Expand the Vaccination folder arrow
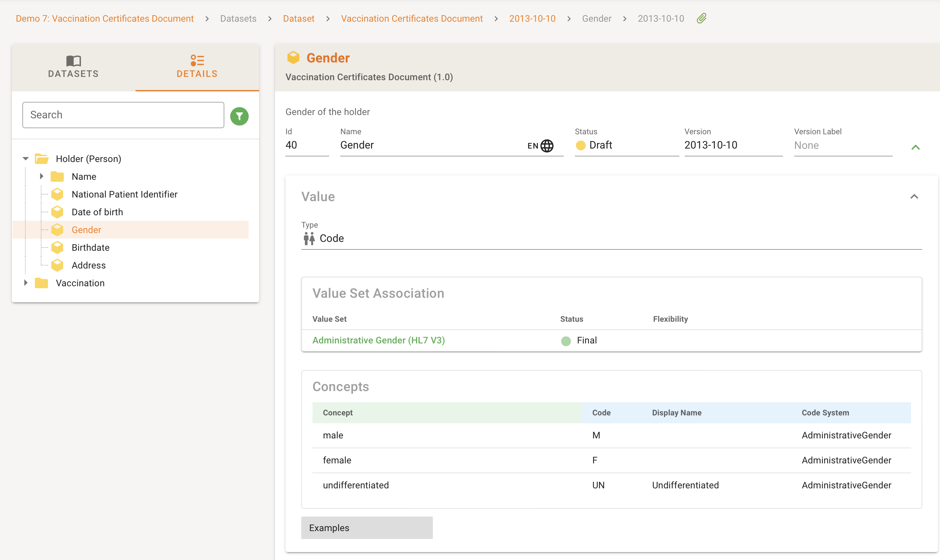 click(26, 283)
